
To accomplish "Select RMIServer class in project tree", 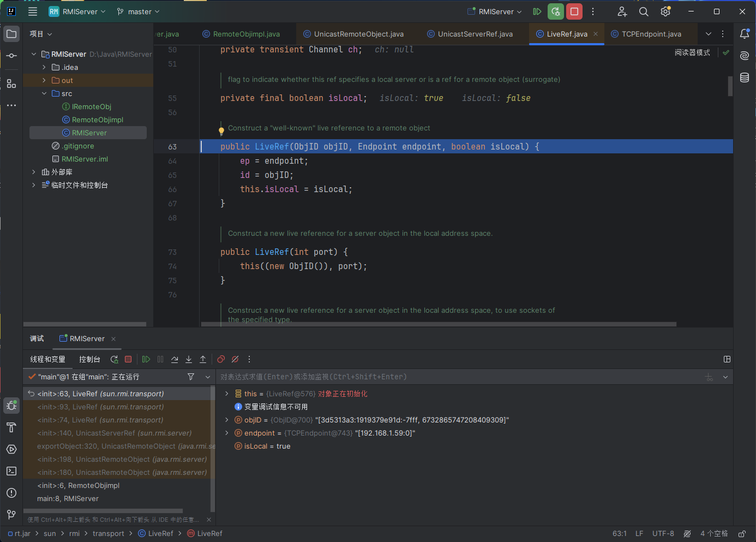I will (88, 133).
